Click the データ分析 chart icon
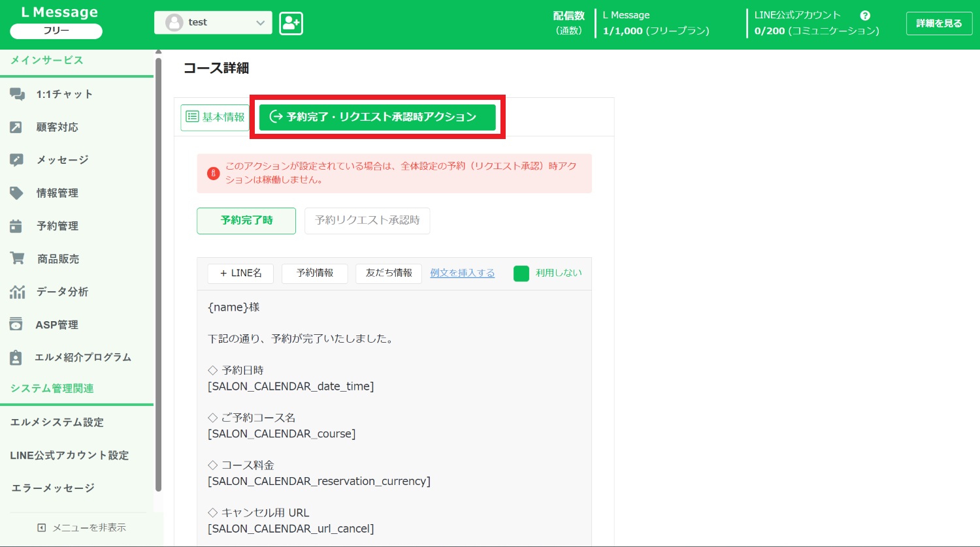 coord(17,292)
